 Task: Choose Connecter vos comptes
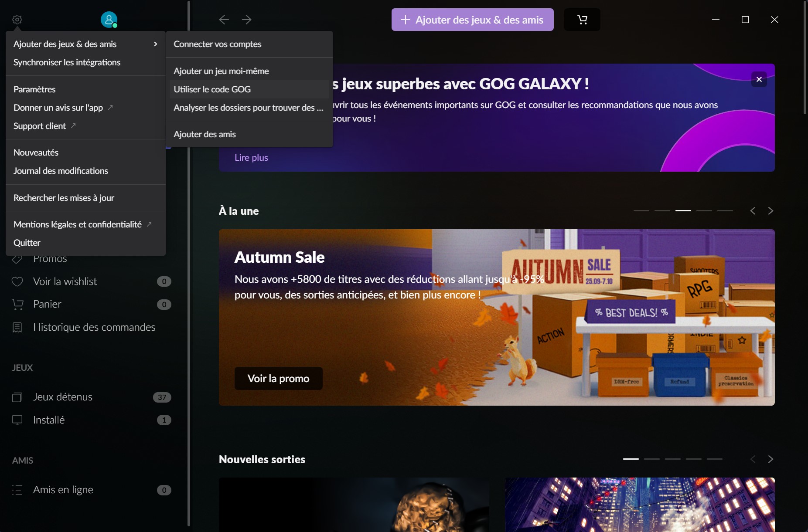coord(217,44)
